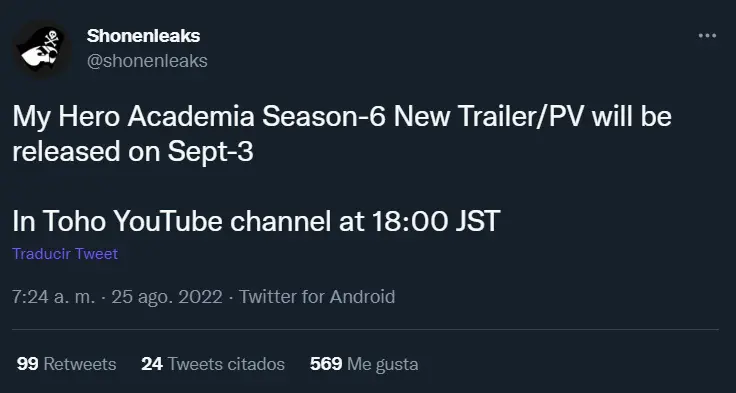The width and height of the screenshot is (736, 393).
Task: Click the 25 ago. 2022 date
Action: point(167,297)
